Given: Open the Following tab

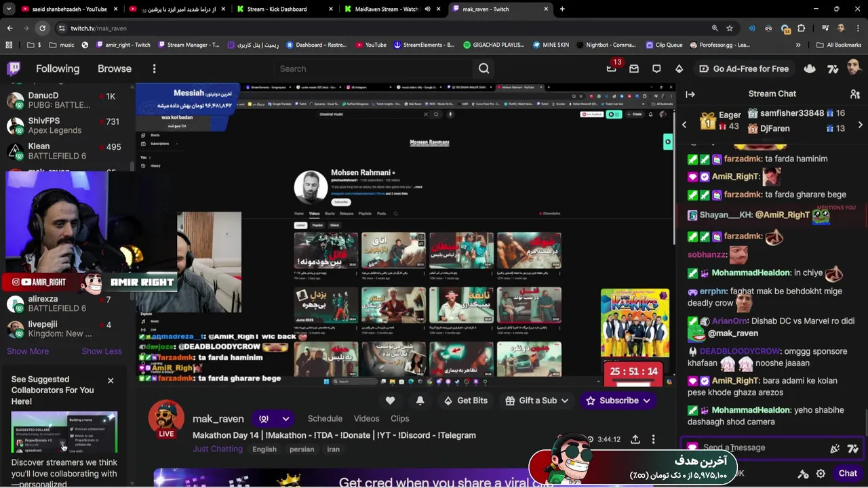Looking at the screenshot, I should 58,68.
